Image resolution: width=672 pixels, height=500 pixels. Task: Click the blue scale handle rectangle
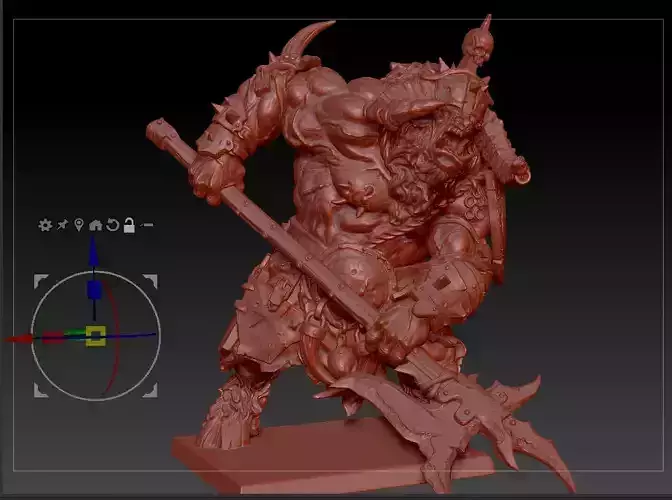(x=94, y=290)
